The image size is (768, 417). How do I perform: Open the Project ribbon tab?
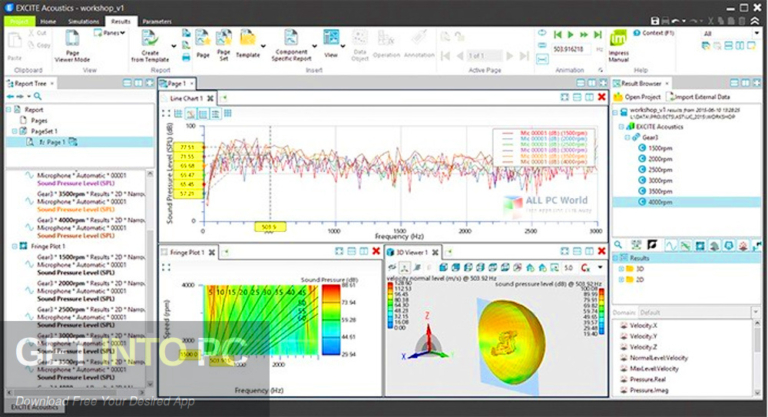point(19,22)
